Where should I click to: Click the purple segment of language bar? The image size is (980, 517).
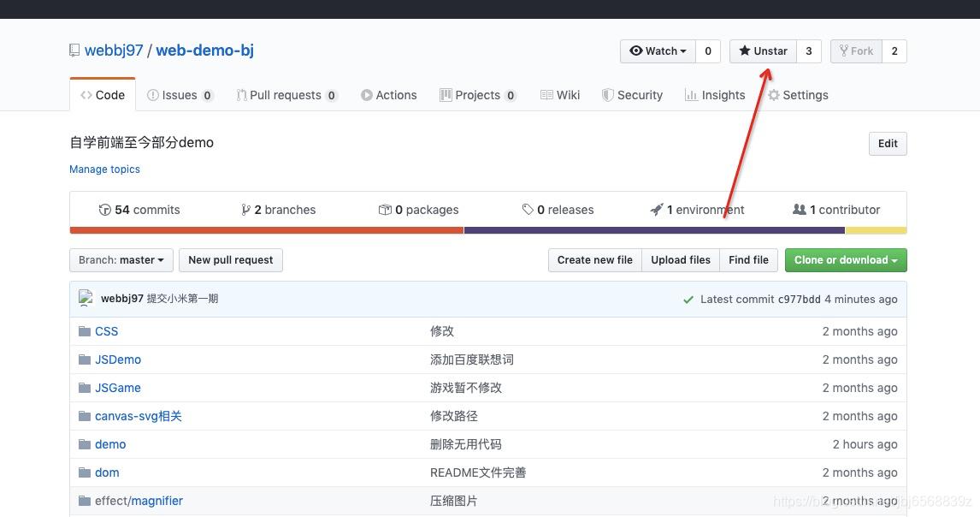[654, 230]
